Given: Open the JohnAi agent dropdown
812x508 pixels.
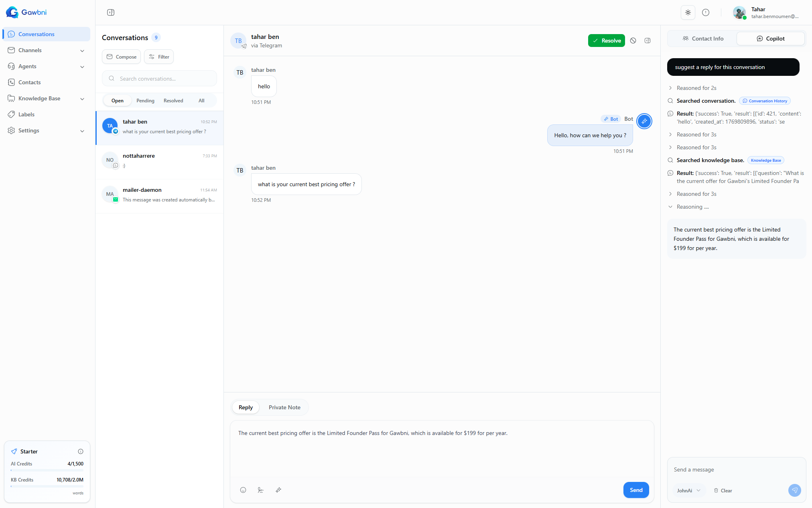Looking at the screenshot, I should 688,490.
